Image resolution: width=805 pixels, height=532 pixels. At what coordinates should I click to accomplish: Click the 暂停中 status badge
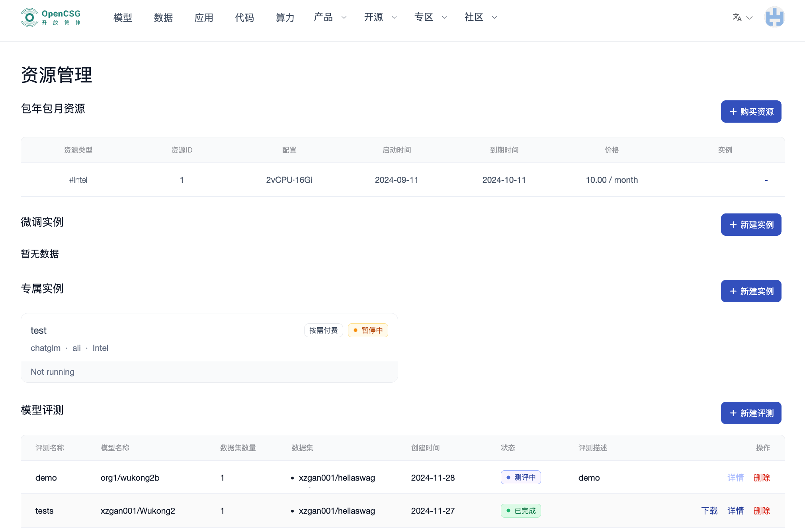(367, 331)
